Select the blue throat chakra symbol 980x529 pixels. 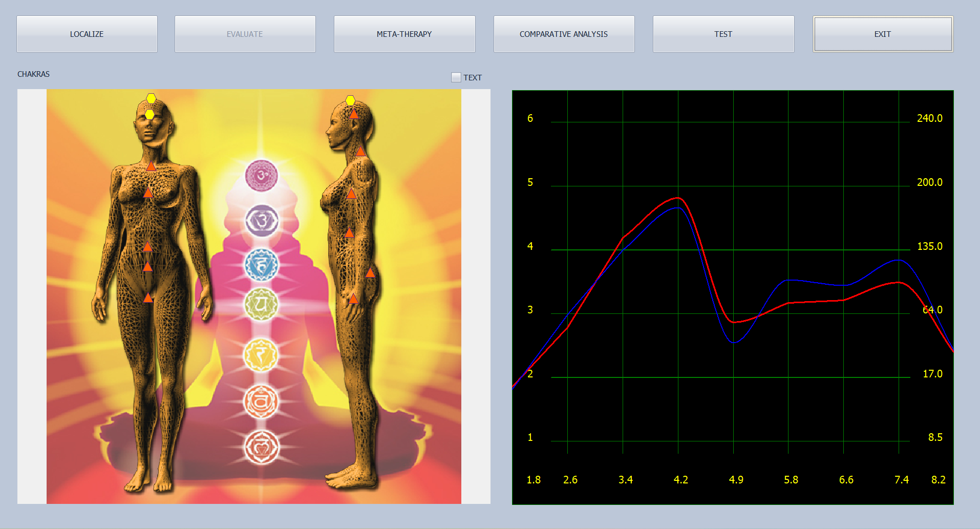point(261,265)
